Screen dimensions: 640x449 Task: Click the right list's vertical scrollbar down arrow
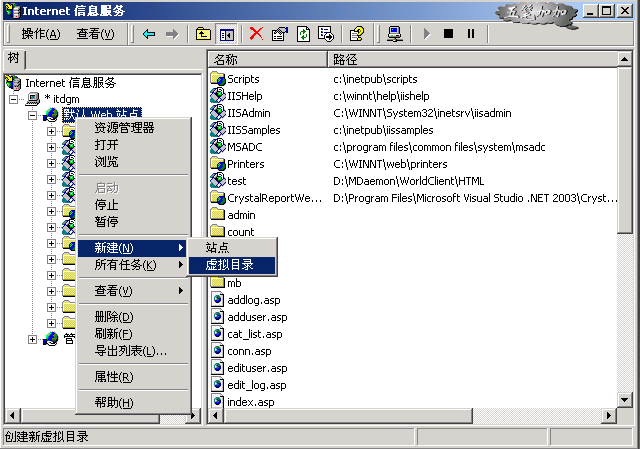(625, 401)
